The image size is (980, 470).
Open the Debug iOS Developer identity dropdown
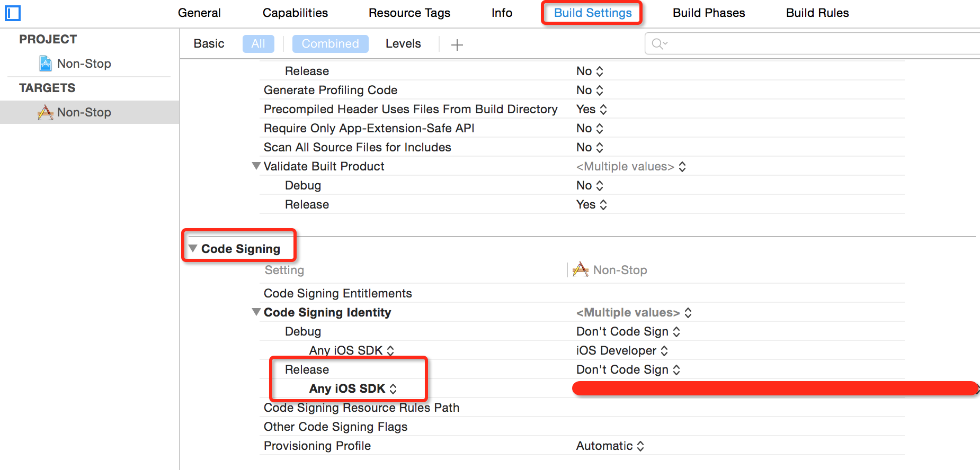(x=622, y=350)
